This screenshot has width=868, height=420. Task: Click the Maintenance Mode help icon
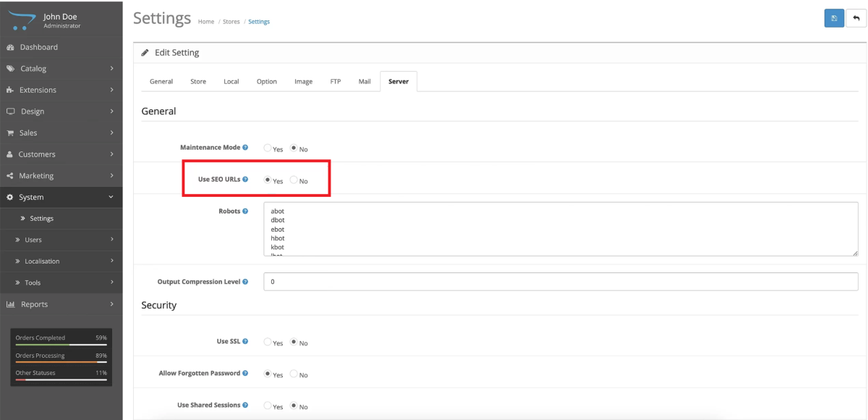(245, 148)
